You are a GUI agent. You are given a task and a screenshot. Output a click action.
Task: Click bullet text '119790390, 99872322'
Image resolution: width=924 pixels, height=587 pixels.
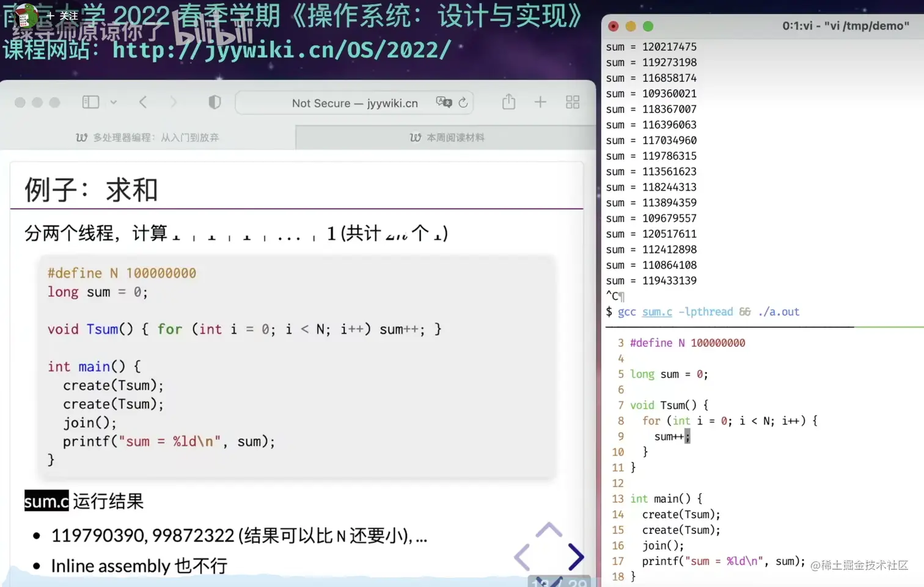[143, 536]
